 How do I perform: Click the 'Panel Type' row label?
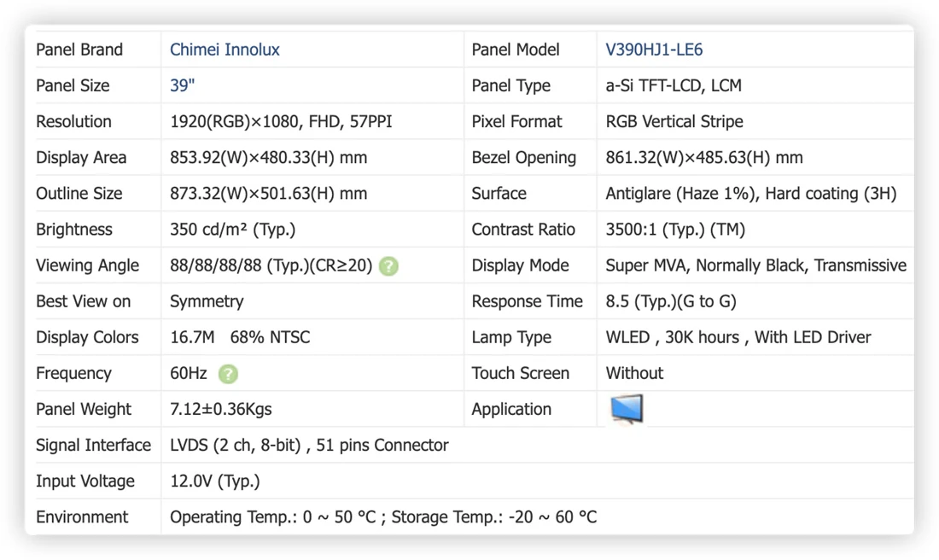pyautogui.click(x=510, y=85)
